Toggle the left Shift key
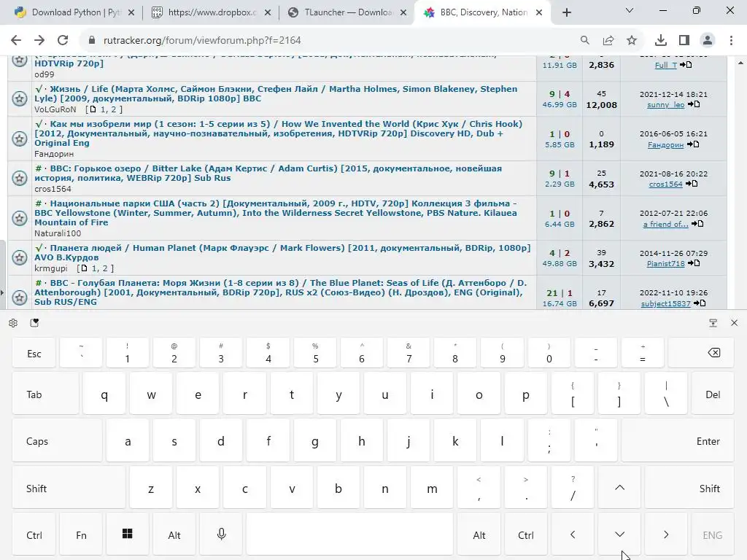 tap(69, 488)
